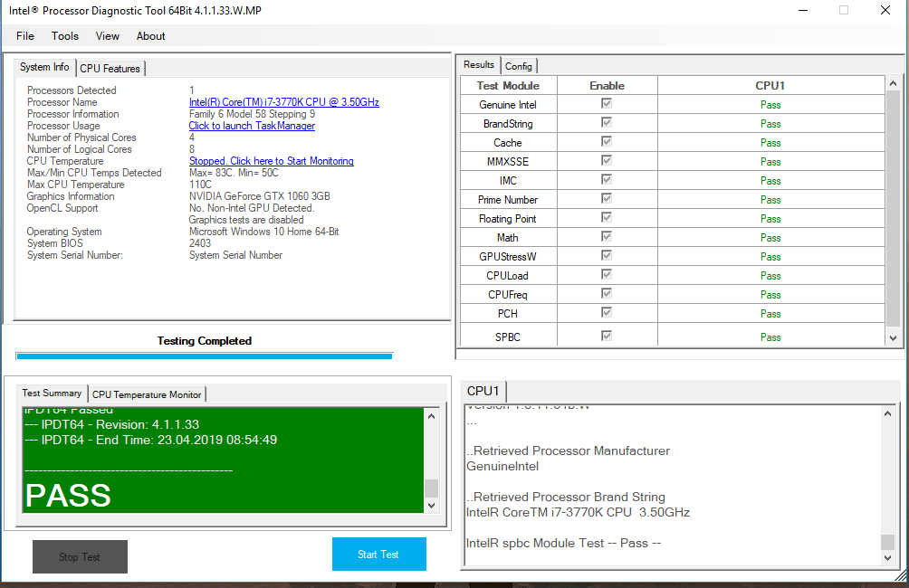Open the View menu

[107, 36]
